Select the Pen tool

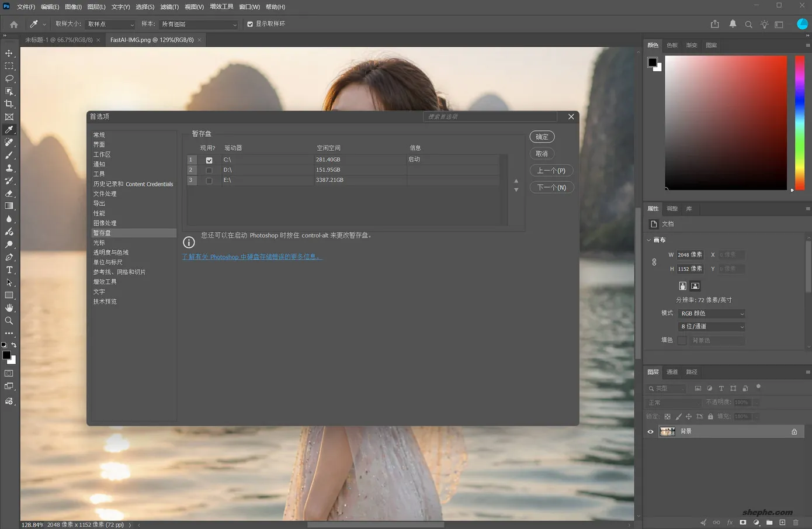click(9, 257)
